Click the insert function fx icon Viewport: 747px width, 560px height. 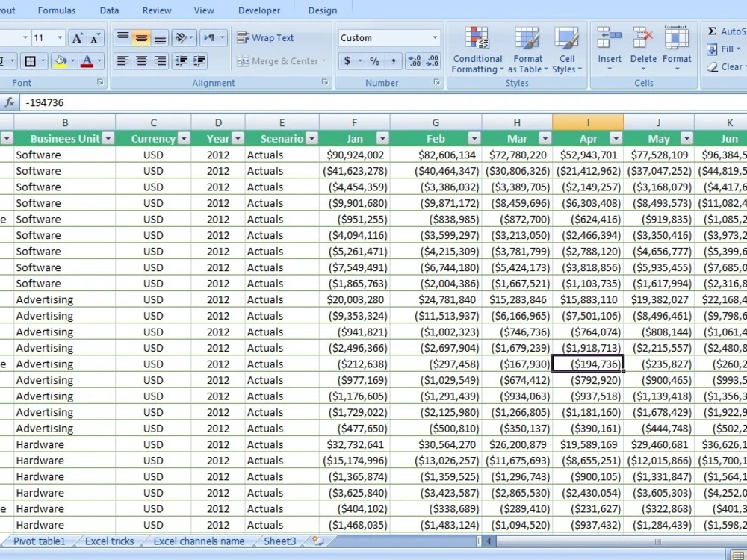[x=9, y=102]
